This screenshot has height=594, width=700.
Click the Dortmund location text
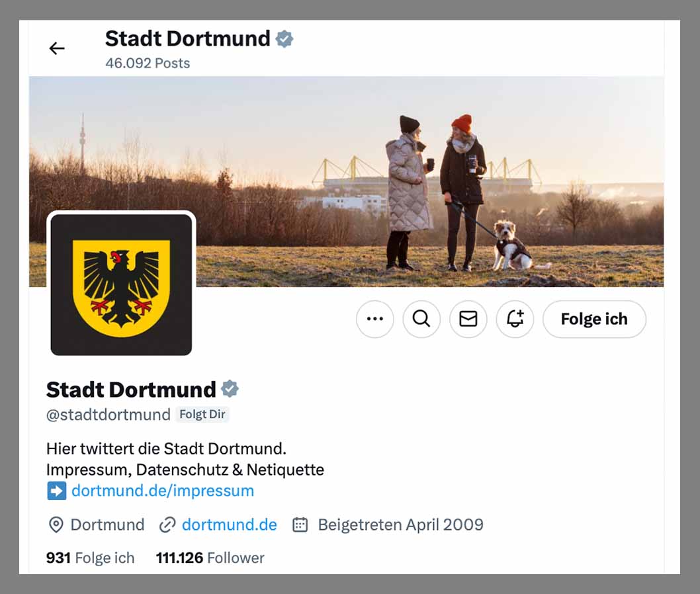pos(108,525)
